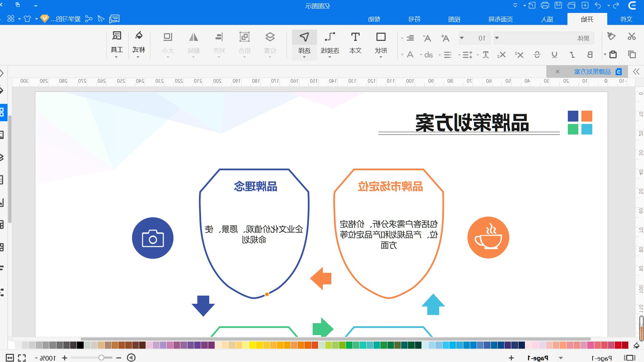Viewport: 644px width, 362px height.
Task: Open the apps grid icon
Action: (11, 19)
